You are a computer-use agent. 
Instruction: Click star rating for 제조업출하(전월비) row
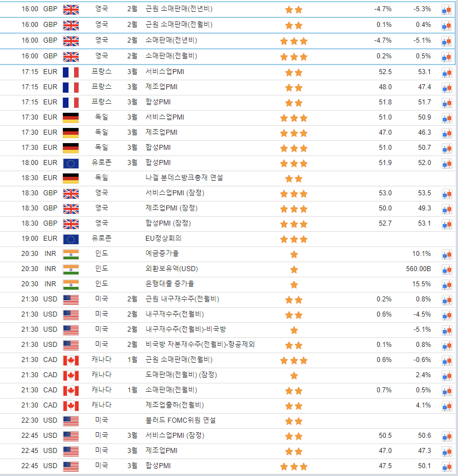[294, 405]
